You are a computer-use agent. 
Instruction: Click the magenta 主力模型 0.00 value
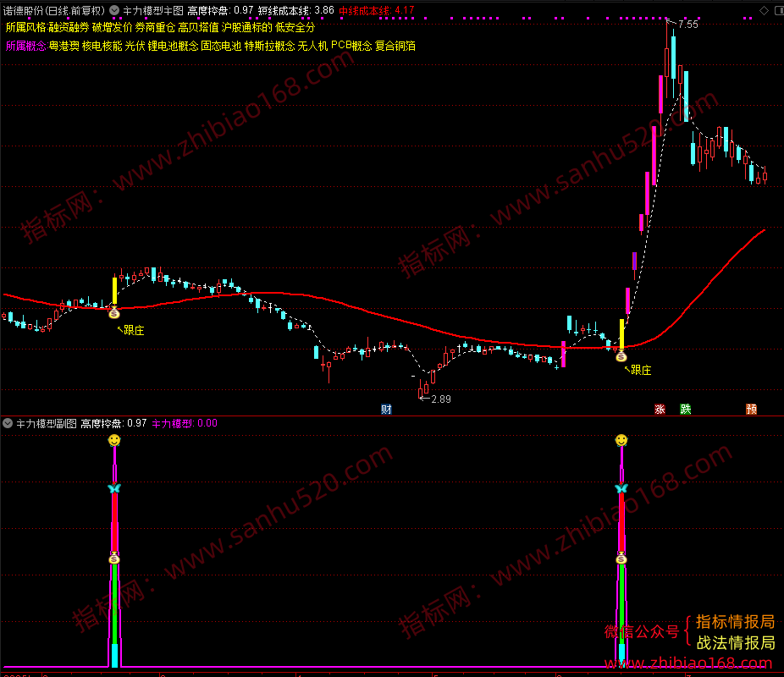[x=185, y=424]
